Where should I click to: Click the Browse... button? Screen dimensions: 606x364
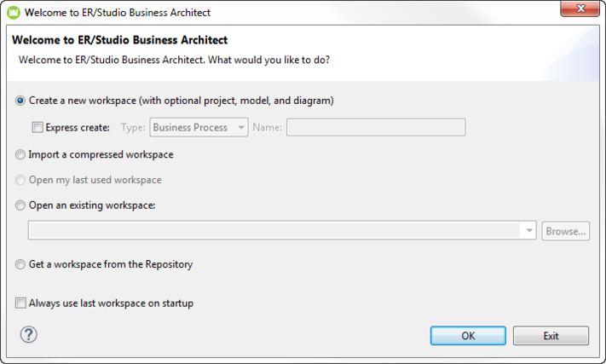565,231
